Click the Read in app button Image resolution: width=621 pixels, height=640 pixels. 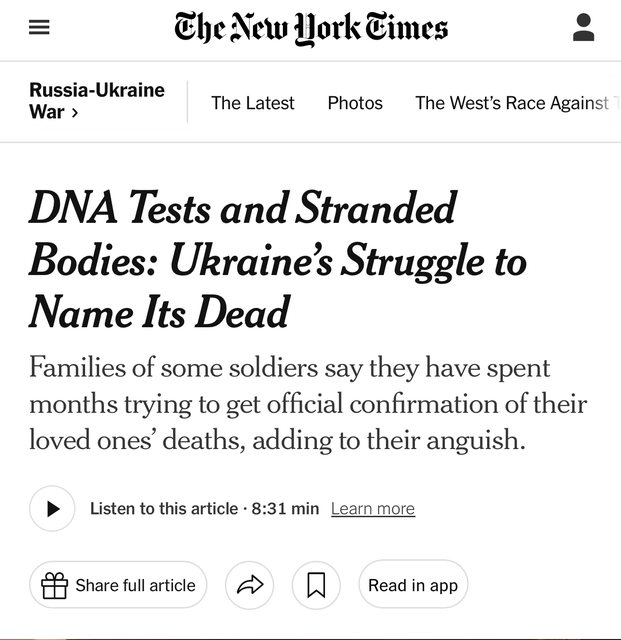[413, 585]
